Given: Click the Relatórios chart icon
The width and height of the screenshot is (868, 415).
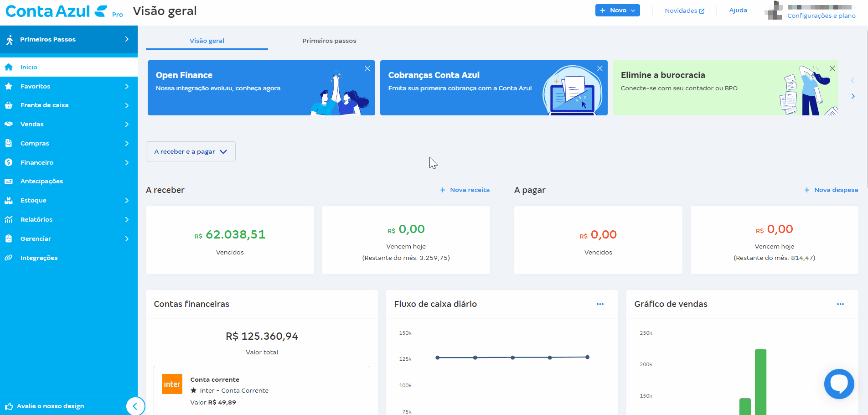Looking at the screenshot, I should [8, 220].
